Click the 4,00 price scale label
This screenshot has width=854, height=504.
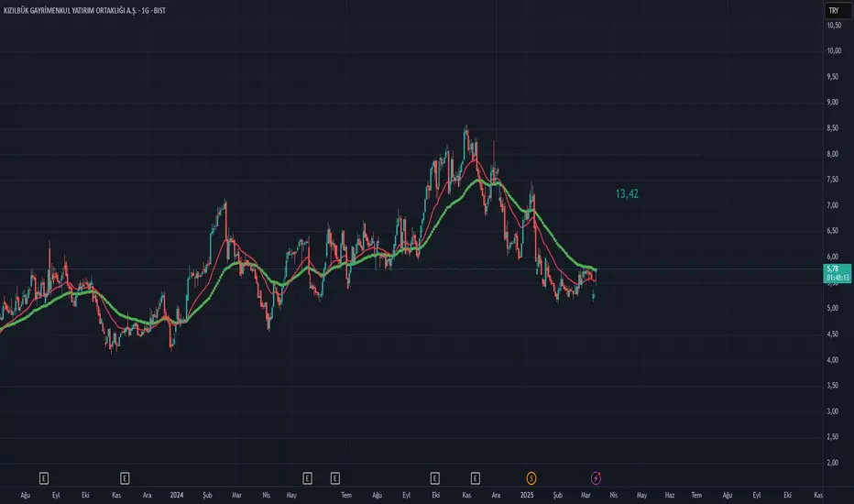(833, 359)
